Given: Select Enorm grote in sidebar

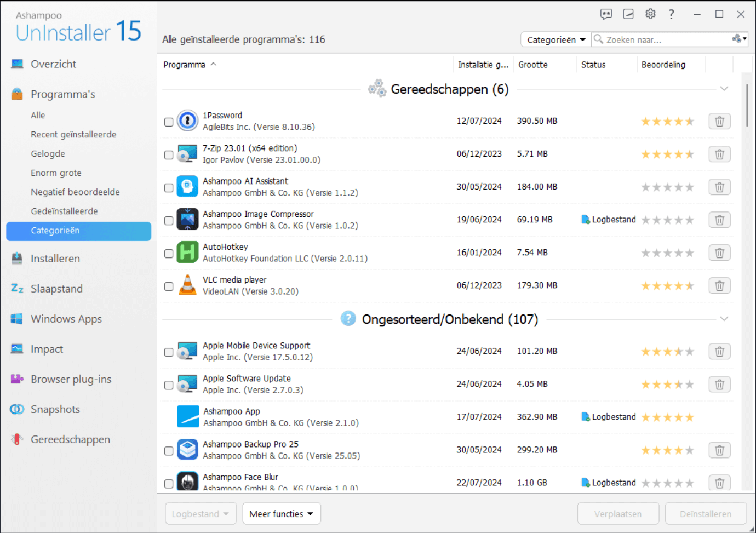Looking at the screenshot, I should (x=56, y=173).
